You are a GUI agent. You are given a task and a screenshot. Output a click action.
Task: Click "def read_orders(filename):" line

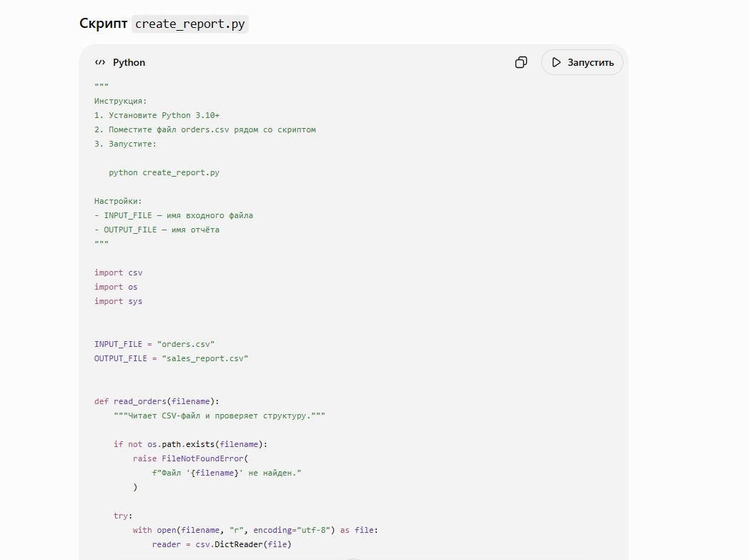(x=157, y=401)
